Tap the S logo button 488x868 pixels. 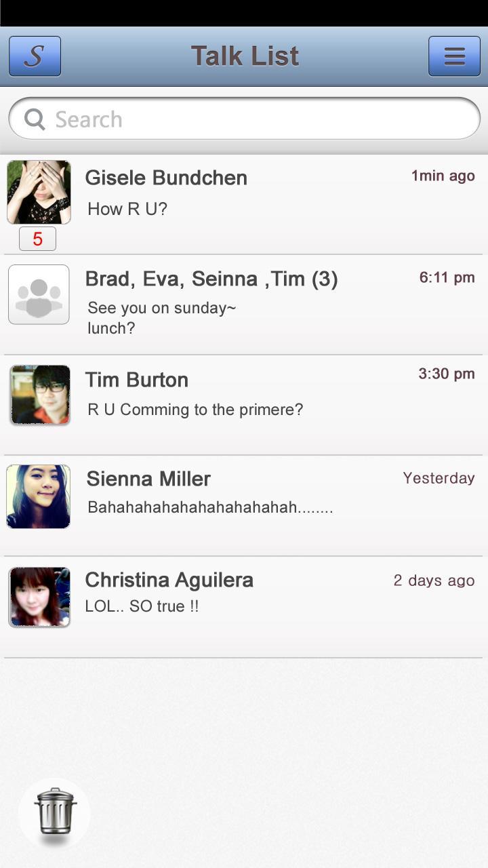35,56
